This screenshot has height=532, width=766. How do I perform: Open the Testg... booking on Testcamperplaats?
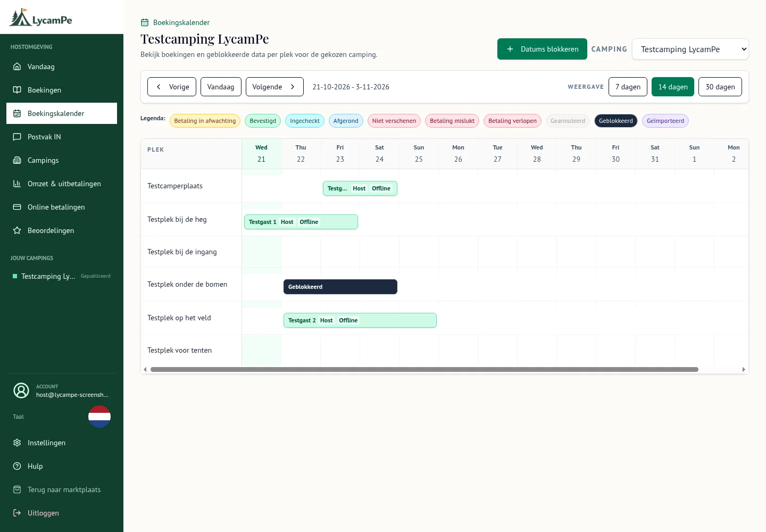point(360,188)
